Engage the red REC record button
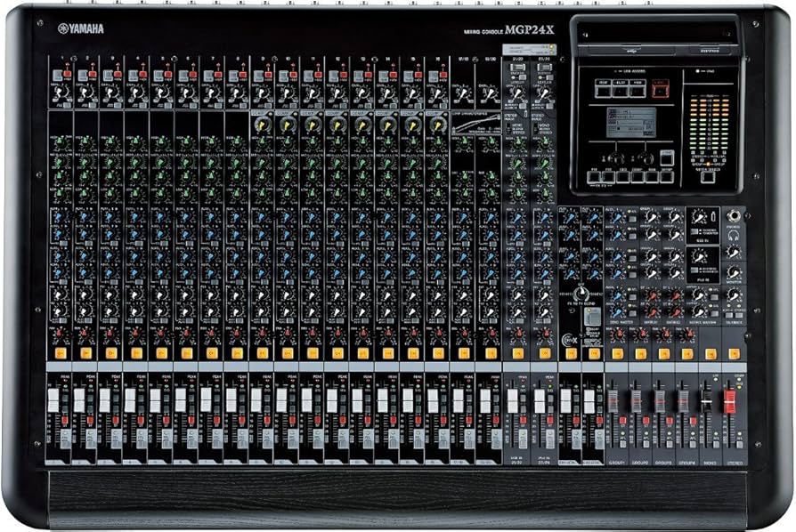This screenshot has height=532, width=796. point(660,89)
